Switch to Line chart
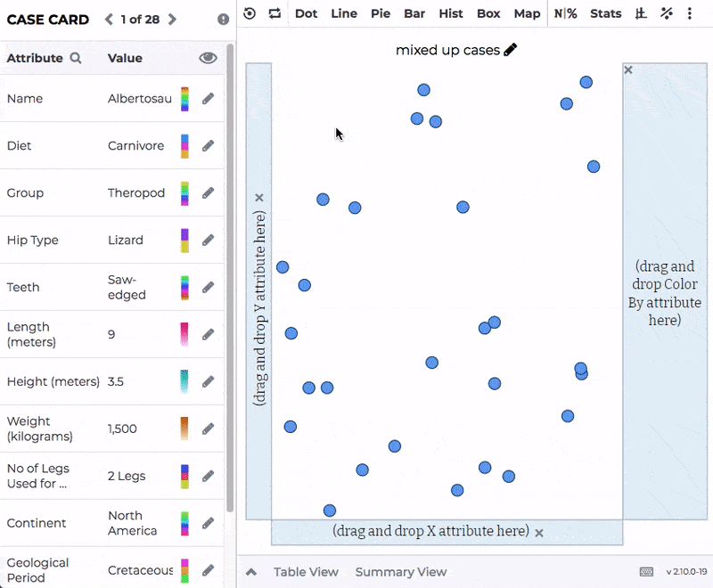The image size is (713, 588). tap(344, 13)
